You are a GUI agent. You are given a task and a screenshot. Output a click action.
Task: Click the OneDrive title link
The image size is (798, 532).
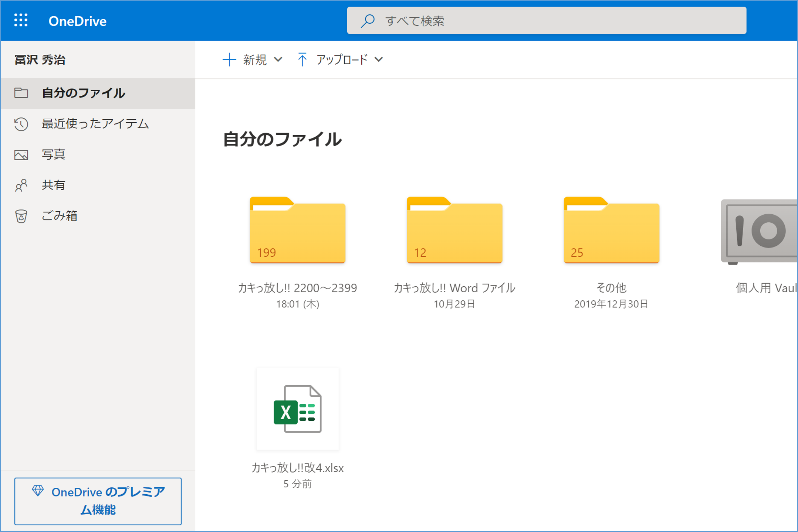(x=77, y=21)
